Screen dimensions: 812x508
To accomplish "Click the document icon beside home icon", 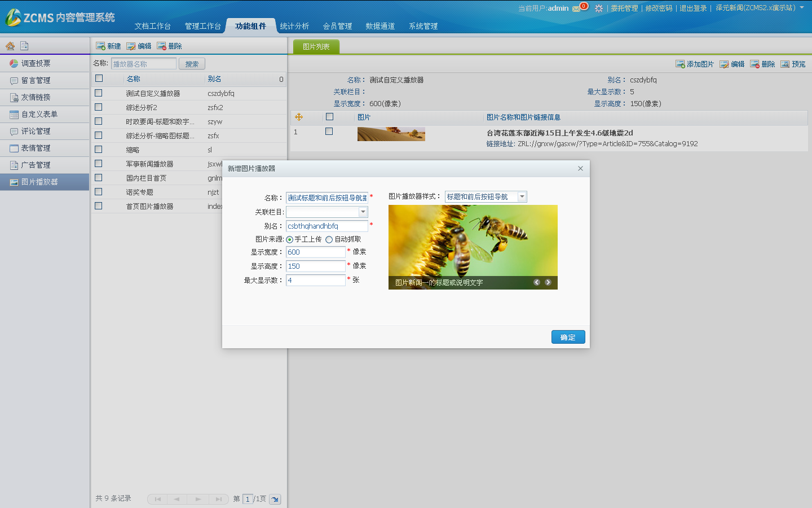I will [24, 46].
